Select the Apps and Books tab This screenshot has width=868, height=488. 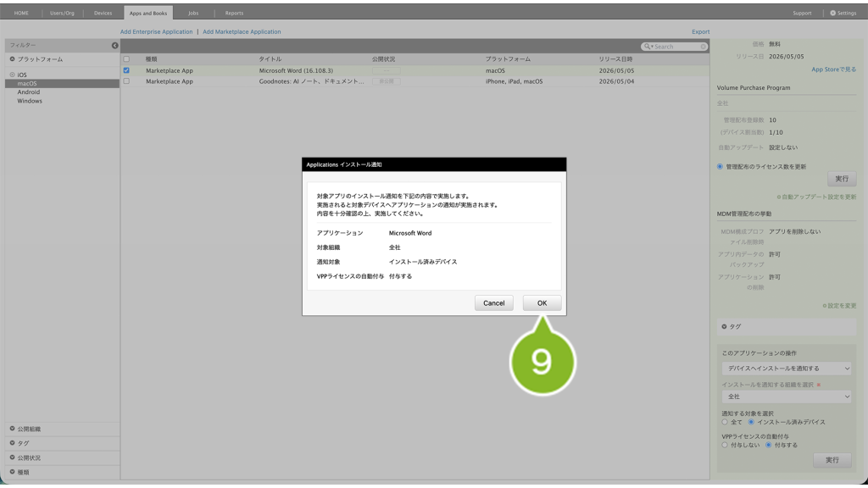coord(147,13)
